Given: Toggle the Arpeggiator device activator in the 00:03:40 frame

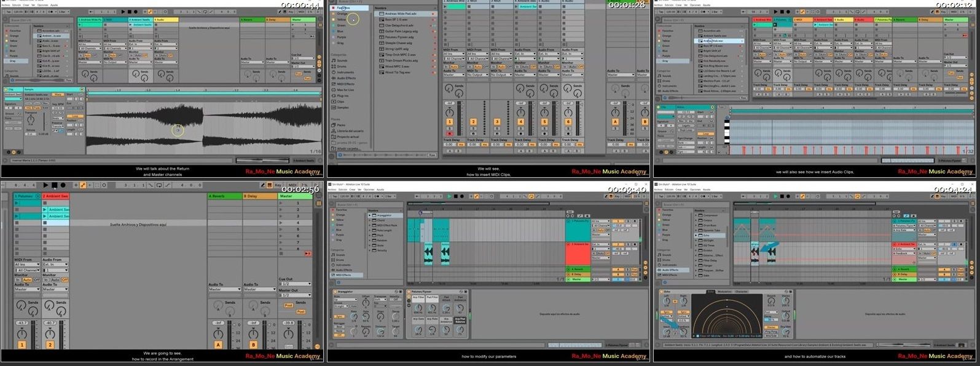Looking at the screenshot, I should [x=335, y=292].
